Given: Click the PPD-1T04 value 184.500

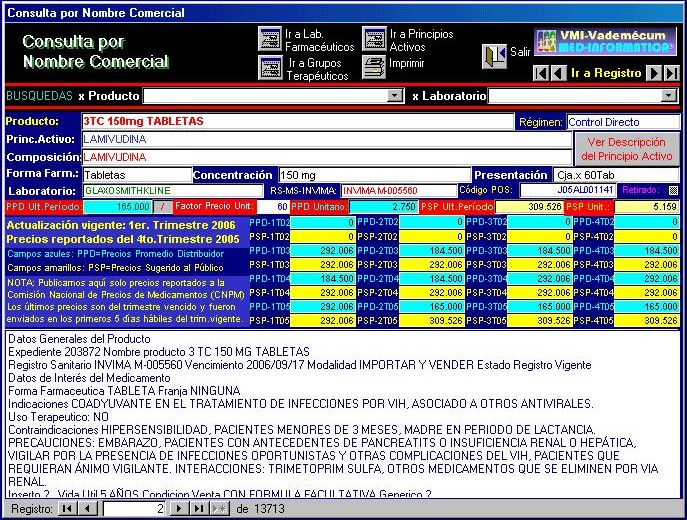Looking at the screenshot, I should click(322, 279).
